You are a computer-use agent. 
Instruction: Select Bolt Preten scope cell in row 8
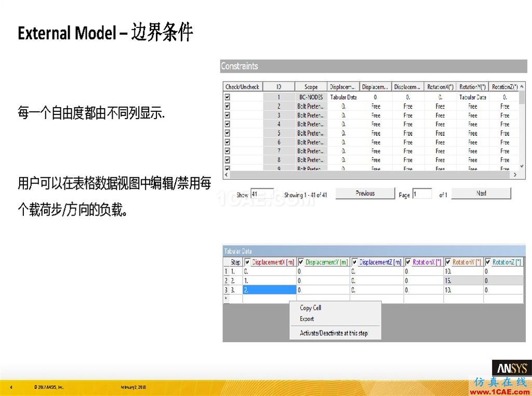[311, 160]
